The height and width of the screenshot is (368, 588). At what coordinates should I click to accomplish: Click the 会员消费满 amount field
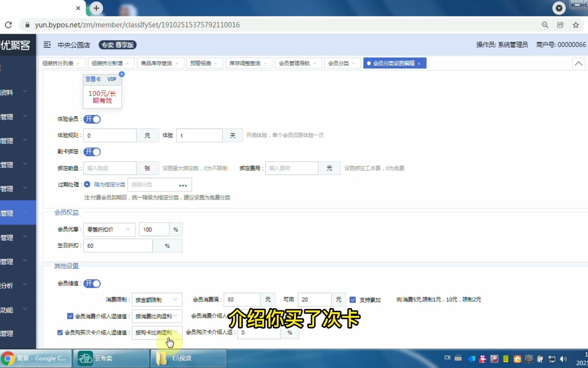coord(242,300)
